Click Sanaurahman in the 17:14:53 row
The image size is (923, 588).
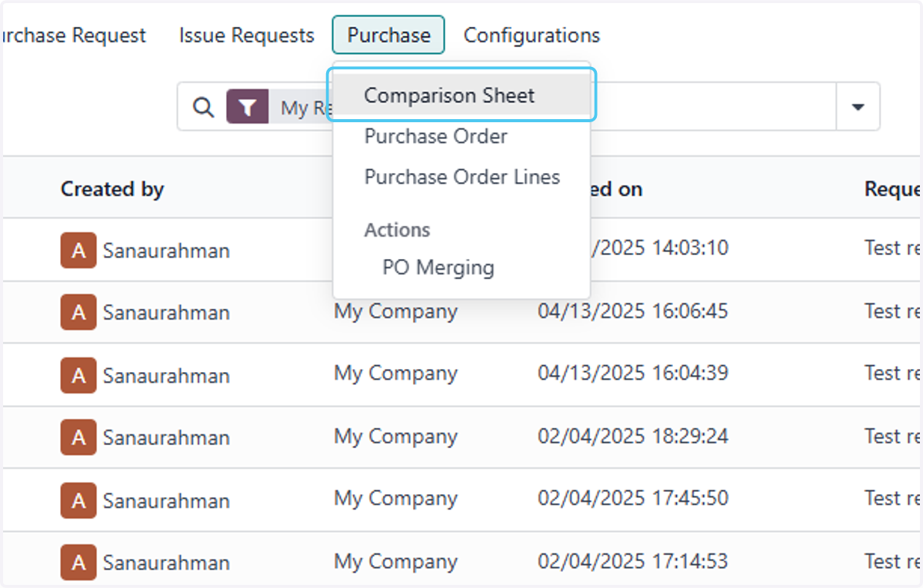[166, 563]
